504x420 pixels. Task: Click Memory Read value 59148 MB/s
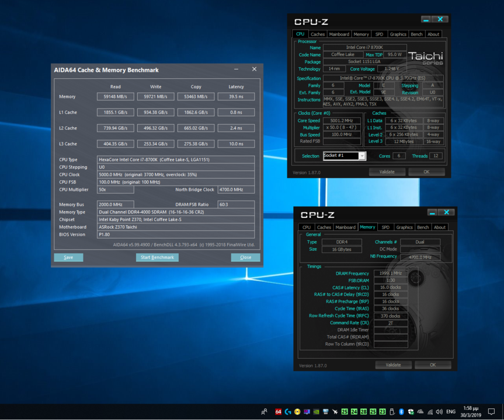(116, 96)
